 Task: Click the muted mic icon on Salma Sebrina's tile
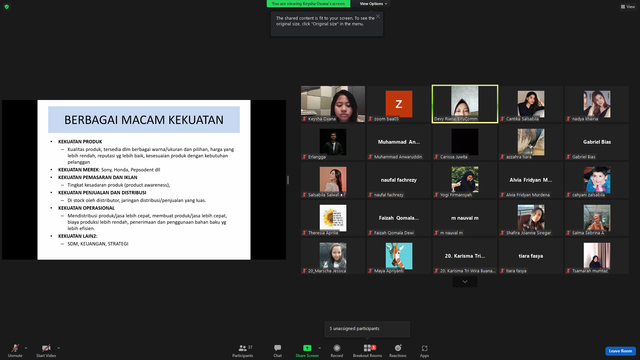(568, 233)
